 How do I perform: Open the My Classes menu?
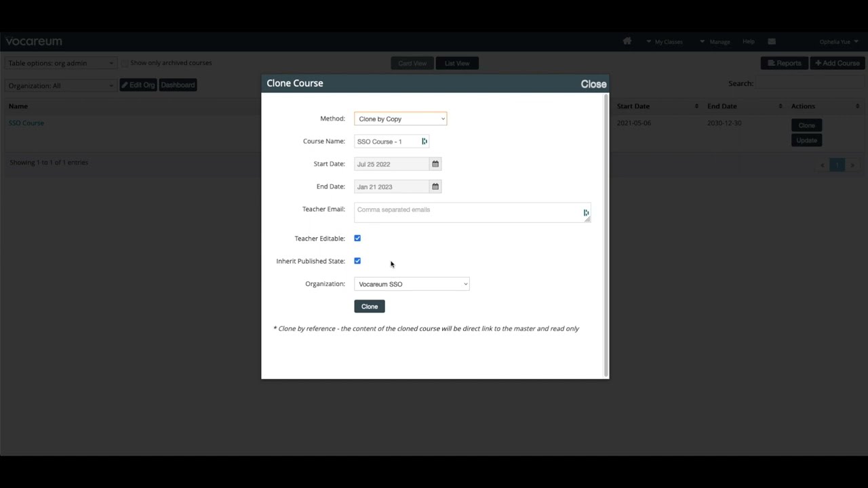pyautogui.click(x=665, y=42)
